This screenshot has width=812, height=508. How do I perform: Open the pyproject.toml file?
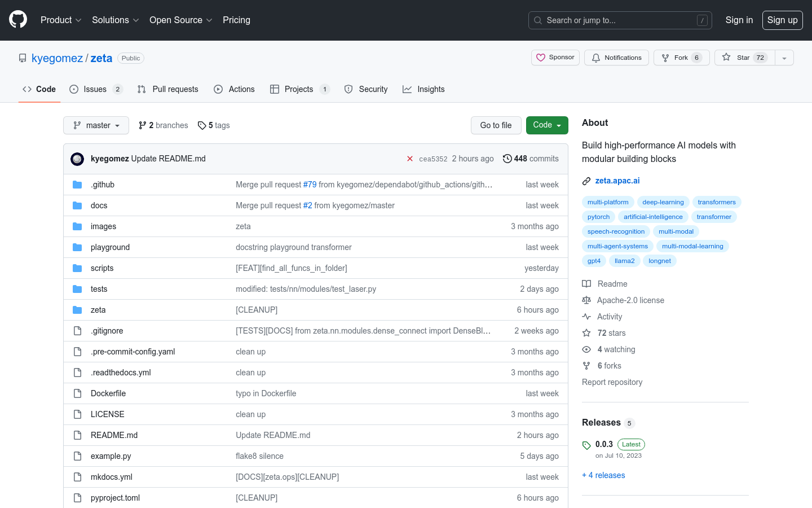point(116,498)
